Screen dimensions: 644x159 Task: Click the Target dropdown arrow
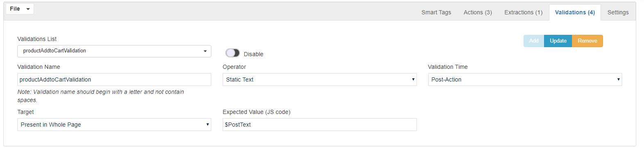pos(208,125)
